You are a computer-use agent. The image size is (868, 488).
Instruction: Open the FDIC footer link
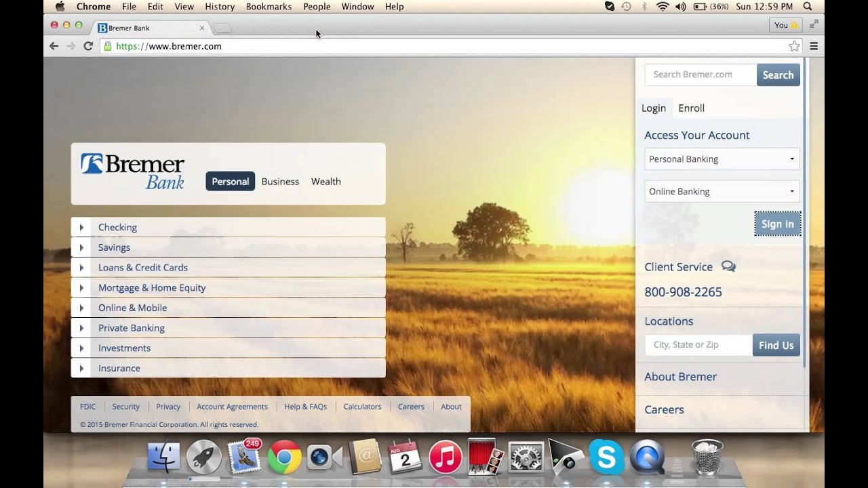tap(87, 407)
